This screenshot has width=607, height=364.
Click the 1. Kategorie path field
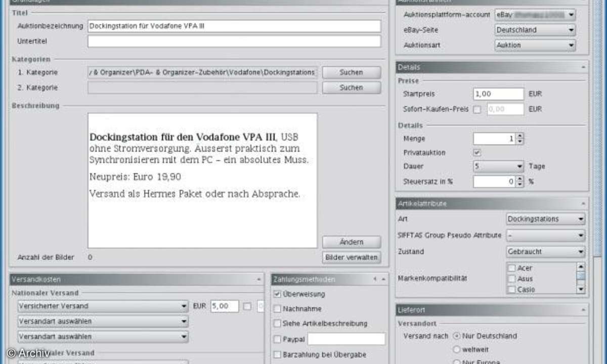202,72
